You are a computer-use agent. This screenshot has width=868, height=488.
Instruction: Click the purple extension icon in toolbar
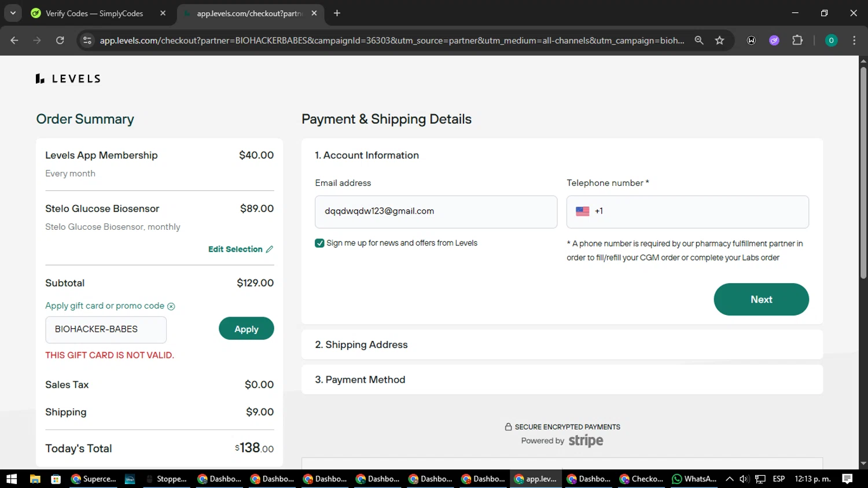point(774,40)
